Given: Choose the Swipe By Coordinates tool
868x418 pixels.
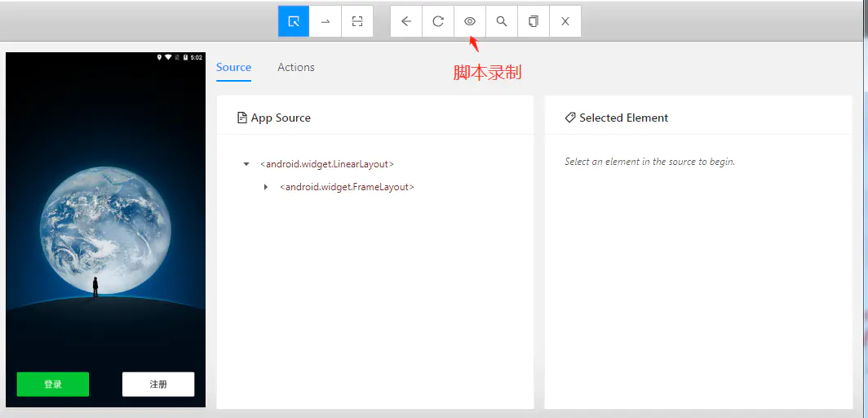Looking at the screenshot, I should (x=325, y=21).
